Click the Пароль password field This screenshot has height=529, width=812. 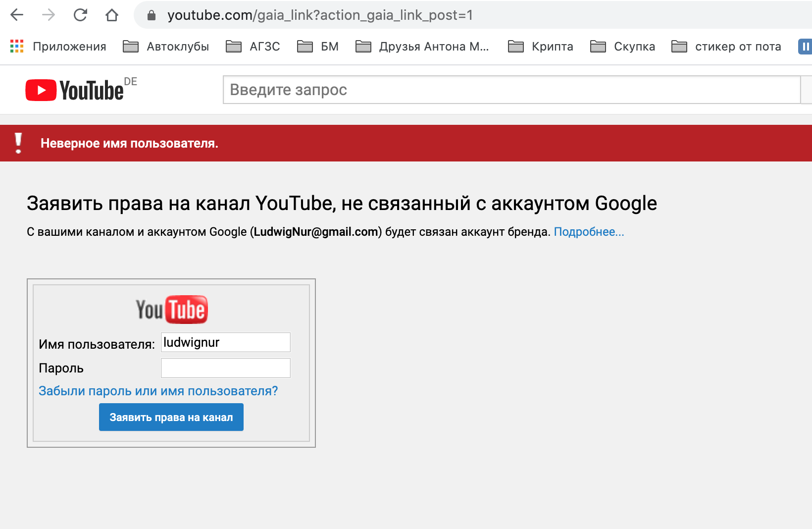click(x=226, y=368)
